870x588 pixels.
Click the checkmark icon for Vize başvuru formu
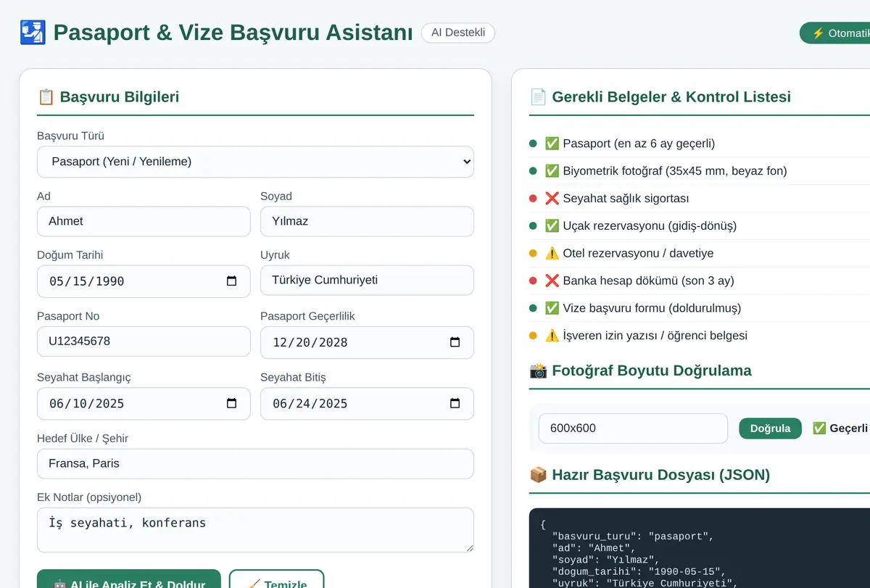[x=552, y=308]
